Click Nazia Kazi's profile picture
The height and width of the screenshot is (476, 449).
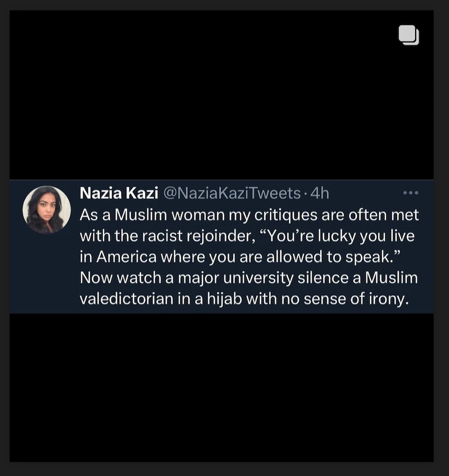[46, 210]
